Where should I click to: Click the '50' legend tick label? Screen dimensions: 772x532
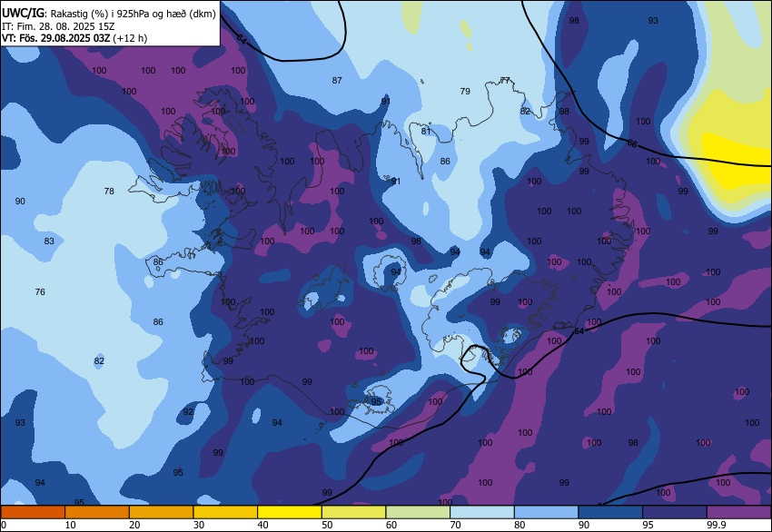tap(327, 525)
